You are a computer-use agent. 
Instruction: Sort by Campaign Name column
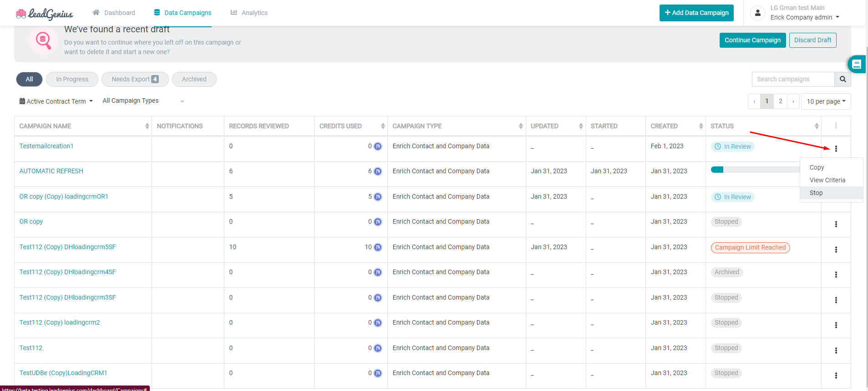coord(147,126)
